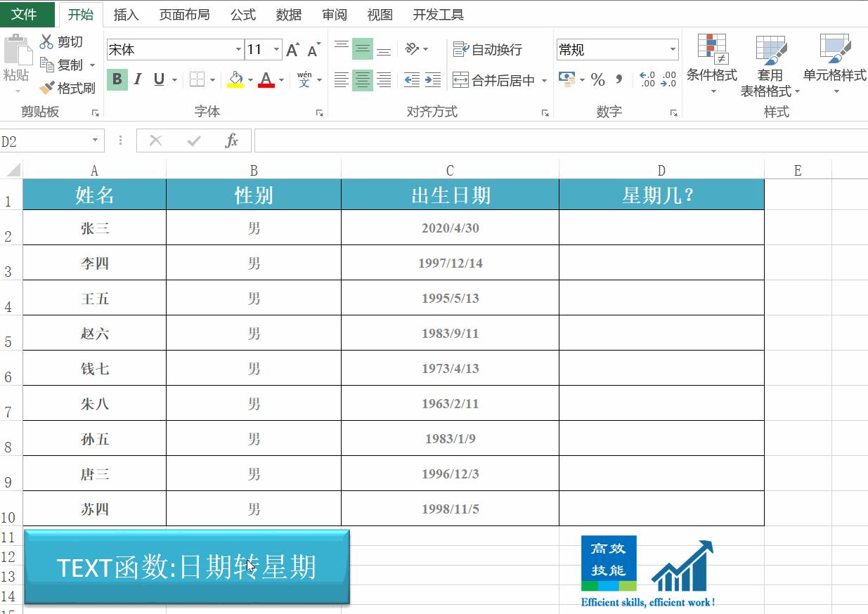Click the center alignment icon
This screenshot has height=614, width=868.
click(363, 79)
